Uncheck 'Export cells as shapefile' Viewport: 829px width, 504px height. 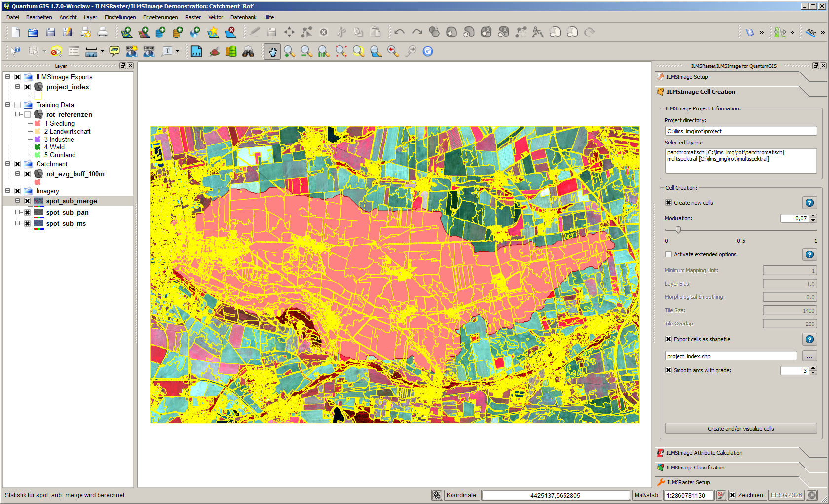pyautogui.click(x=668, y=339)
